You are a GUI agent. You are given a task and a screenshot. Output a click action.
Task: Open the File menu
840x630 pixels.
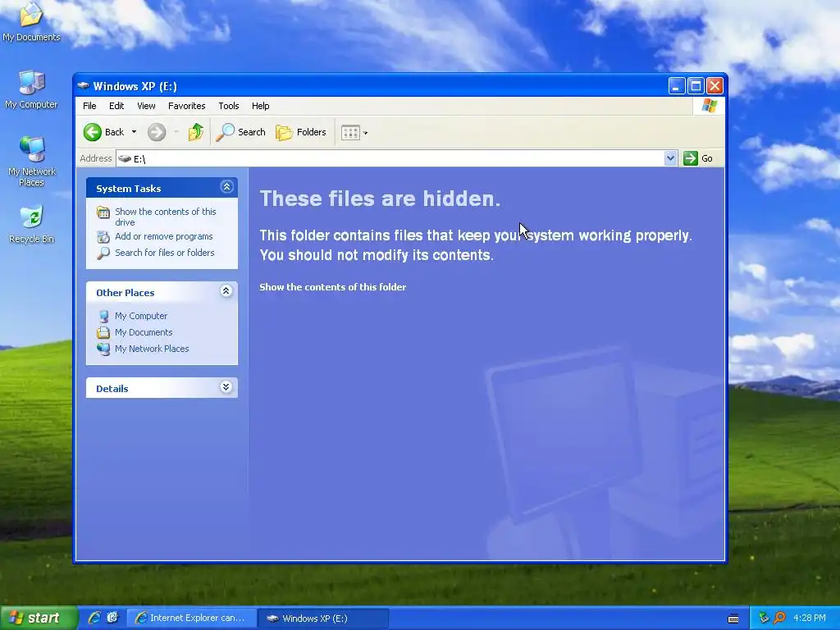[89, 106]
